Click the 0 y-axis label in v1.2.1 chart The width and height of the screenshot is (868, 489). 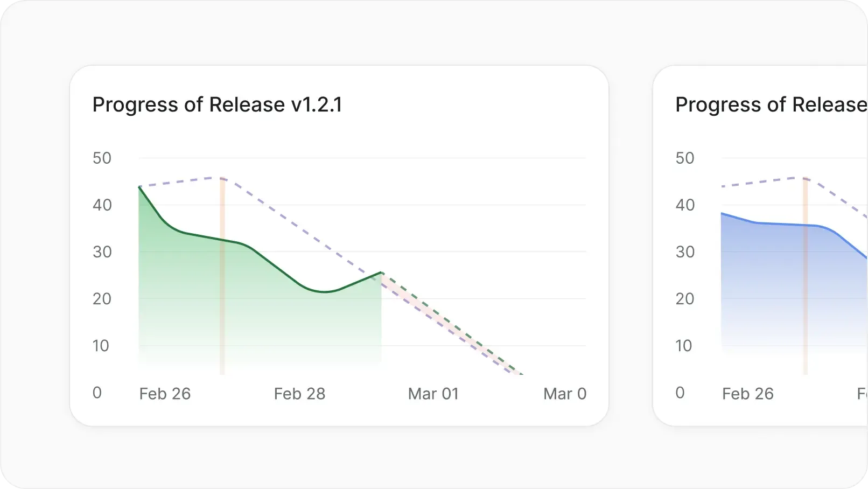pos(97,393)
